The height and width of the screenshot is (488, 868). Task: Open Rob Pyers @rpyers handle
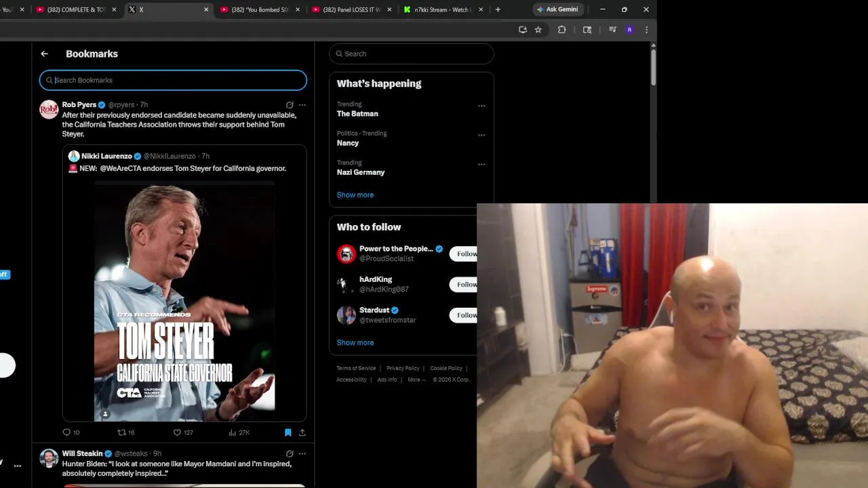(121, 105)
